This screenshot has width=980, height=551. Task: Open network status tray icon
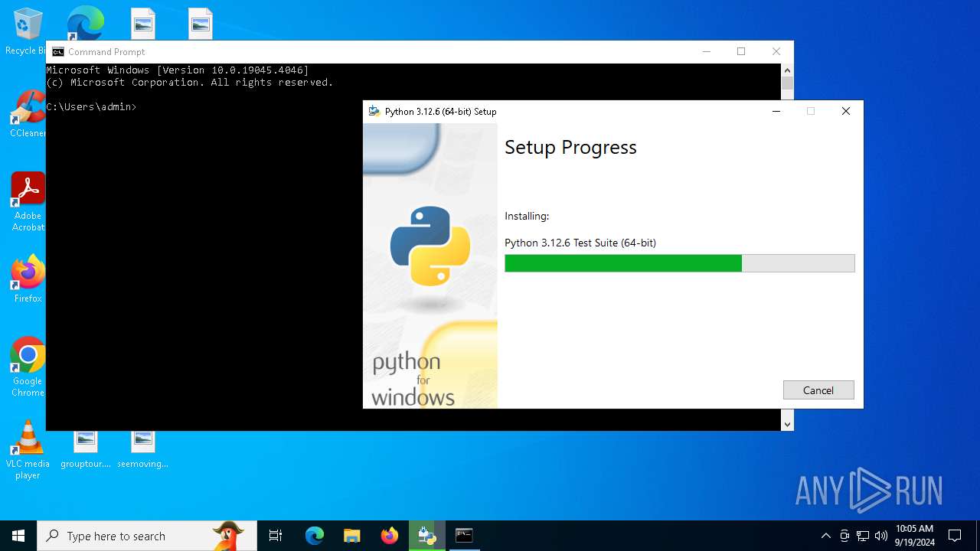(863, 536)
